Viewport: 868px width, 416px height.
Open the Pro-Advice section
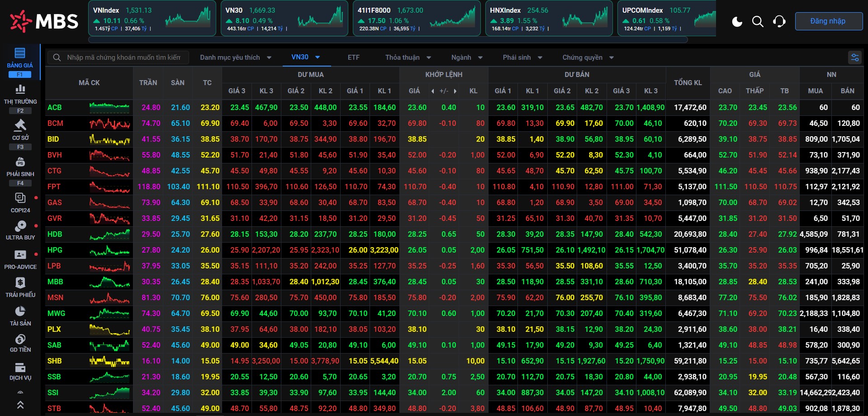pos(20,259)
